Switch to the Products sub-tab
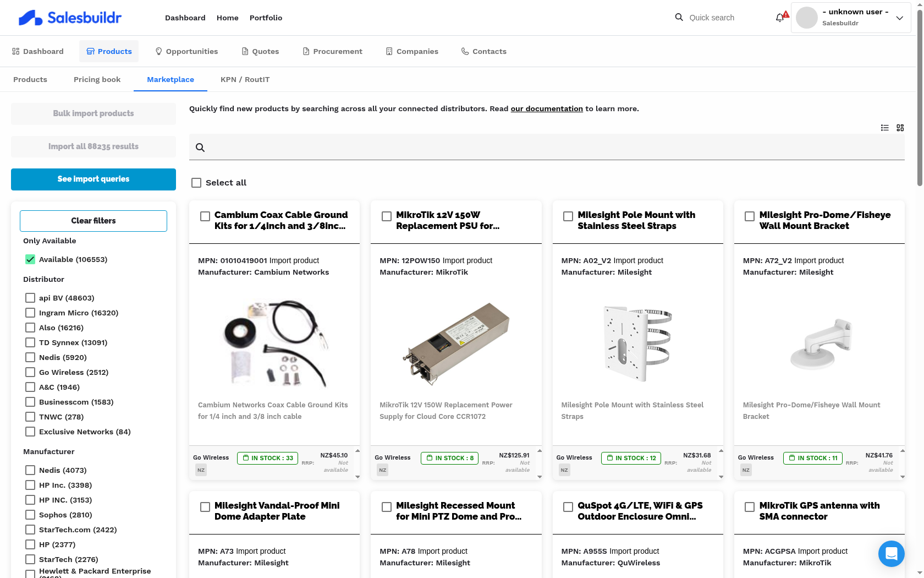This screenshot has width=924, height=578. click(30, 79)
